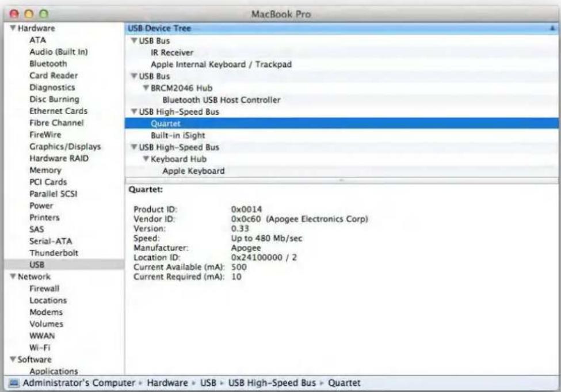
Task: Select Parallel SCSI in sidebar
Action: [x=54, y=193]
